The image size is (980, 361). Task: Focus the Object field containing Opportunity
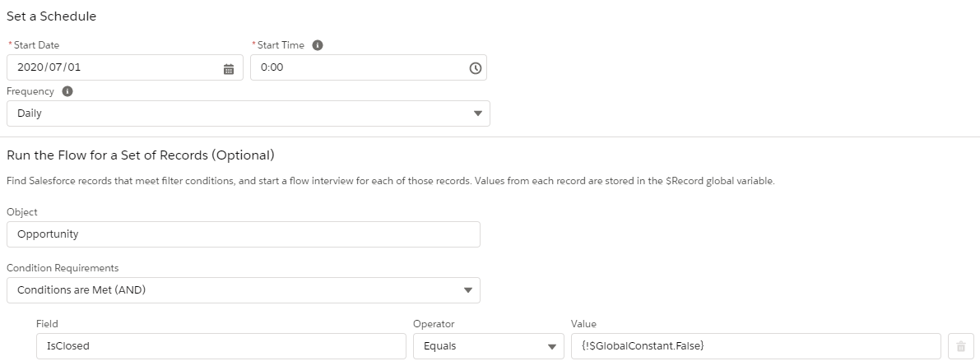point(243,234)
